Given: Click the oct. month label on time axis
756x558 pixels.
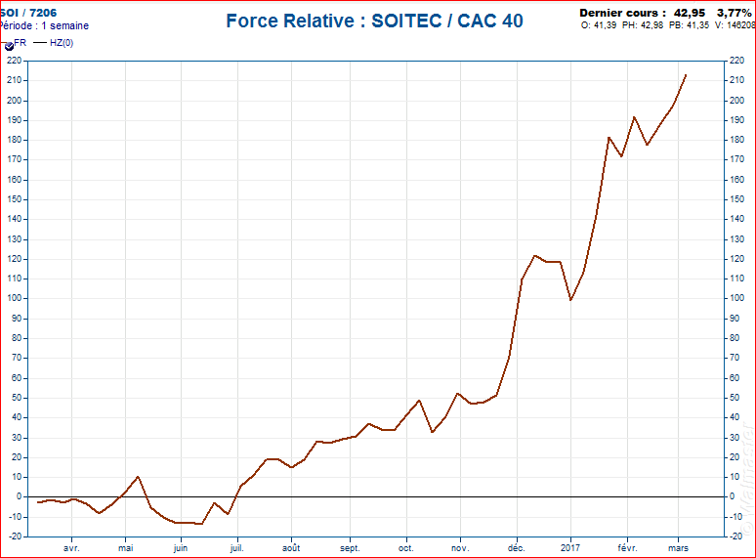Looking at the screenshot, I should pyautogui.click(x=406, y=548).
